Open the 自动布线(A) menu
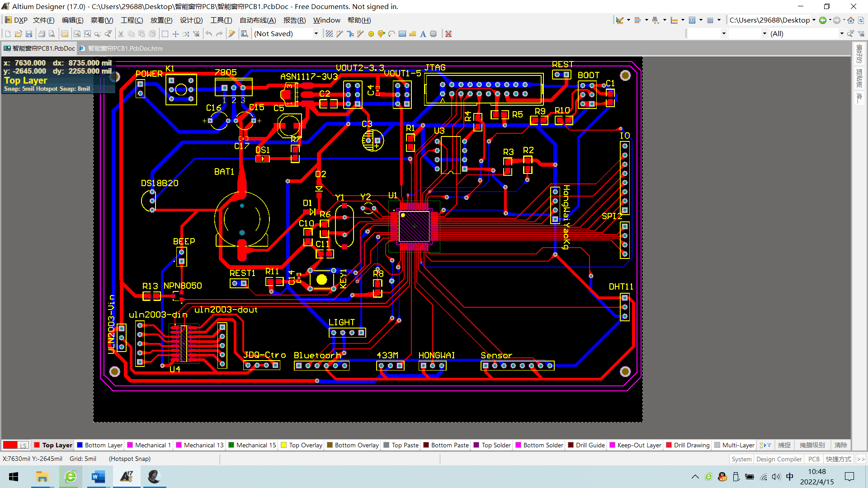Screen dimensions: 868x488 258,20
